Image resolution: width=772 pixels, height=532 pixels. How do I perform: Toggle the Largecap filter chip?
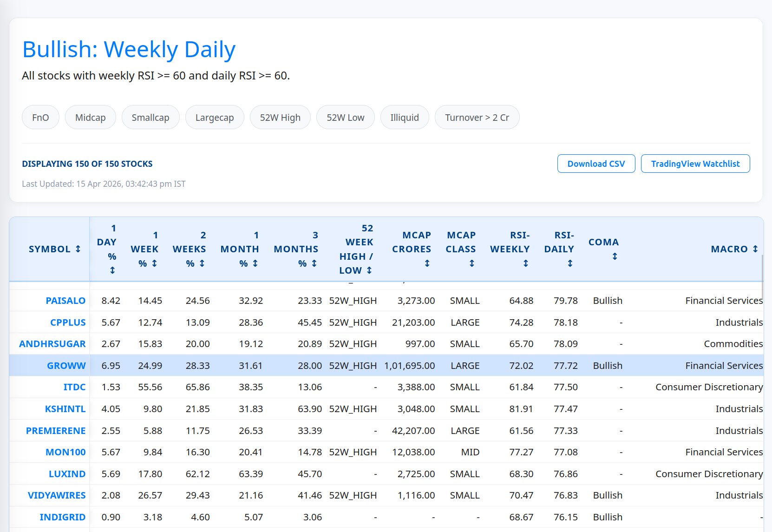coord(215,117)
